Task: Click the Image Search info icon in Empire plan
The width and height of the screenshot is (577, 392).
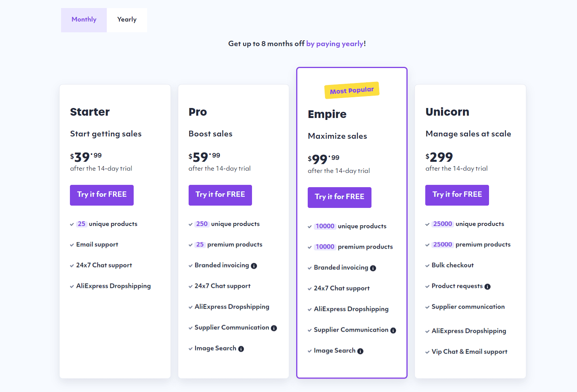Action: click(x=360, y=351)
